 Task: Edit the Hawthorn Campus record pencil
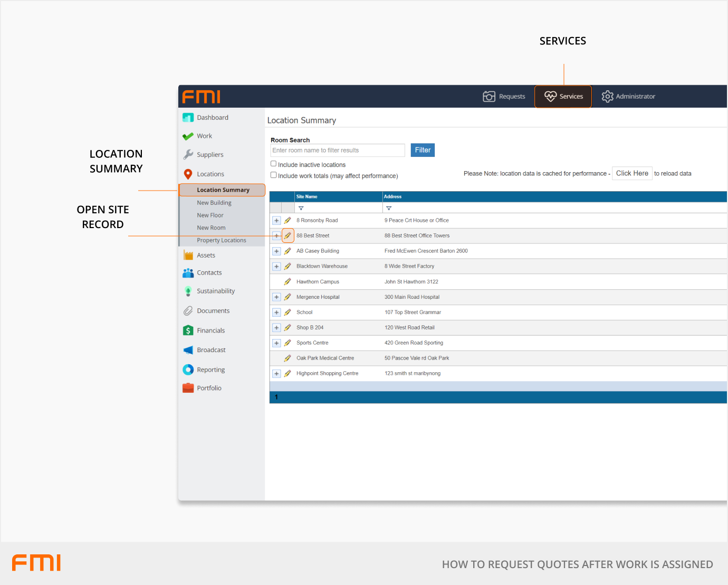tap(288, 282)
